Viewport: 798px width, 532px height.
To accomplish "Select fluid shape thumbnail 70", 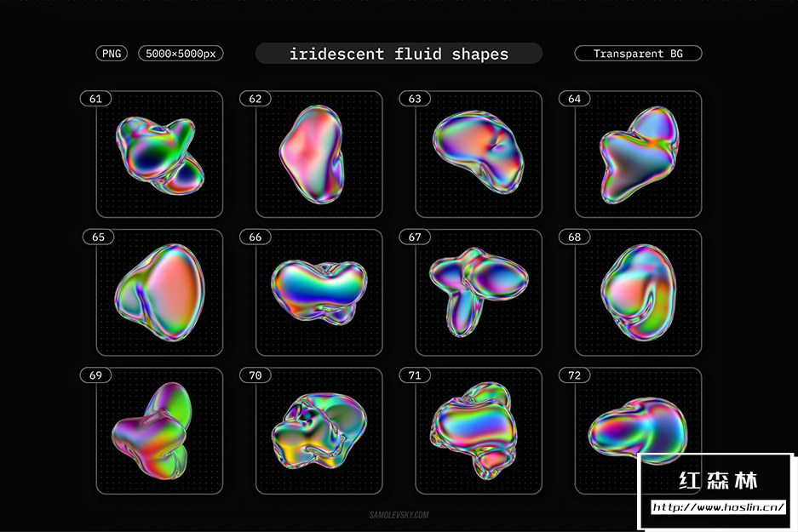I will point(319,431).
